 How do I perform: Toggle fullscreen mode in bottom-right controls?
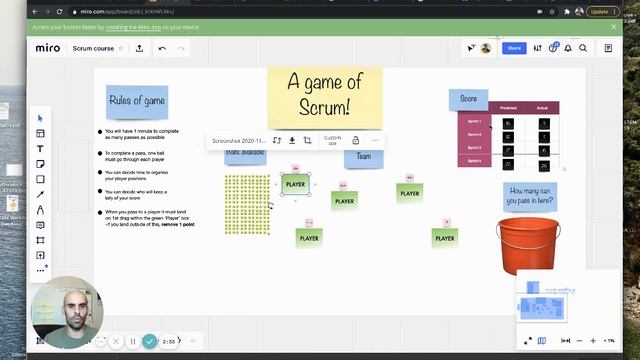[528, 340]
